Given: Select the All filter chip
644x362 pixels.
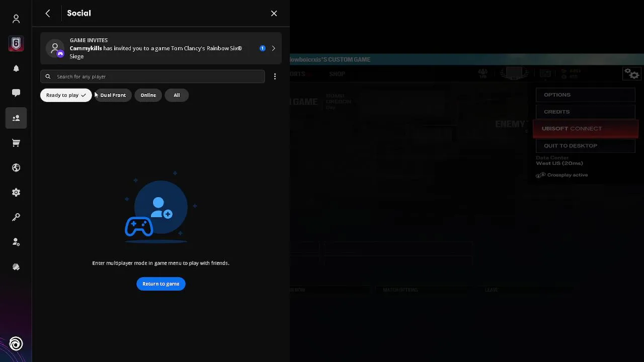Looking at the screenshot, I should 177,95.
